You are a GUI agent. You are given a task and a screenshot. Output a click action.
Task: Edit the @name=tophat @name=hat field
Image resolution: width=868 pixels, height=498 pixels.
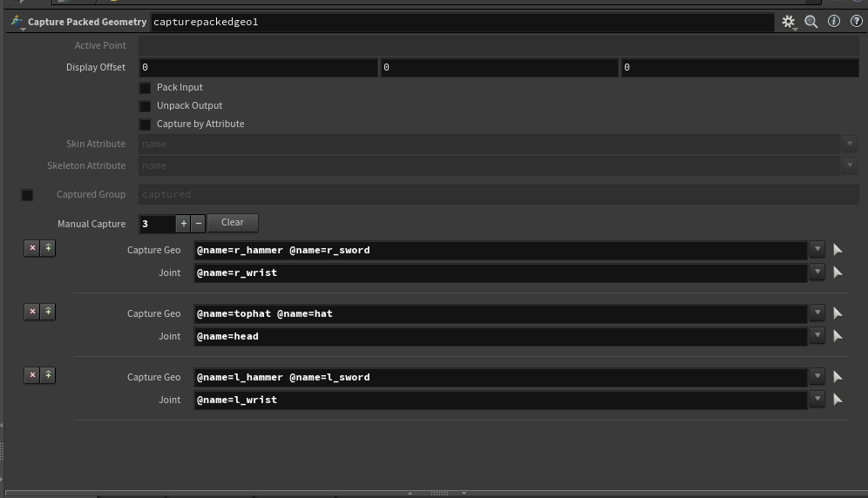click(x=500, y=313)
